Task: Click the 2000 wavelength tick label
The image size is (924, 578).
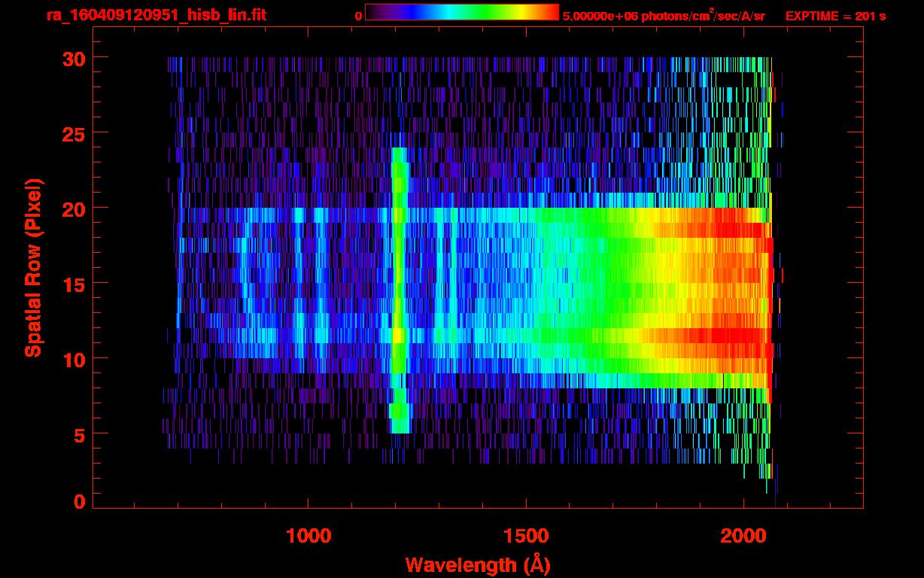Action: [x=743, y=536]
